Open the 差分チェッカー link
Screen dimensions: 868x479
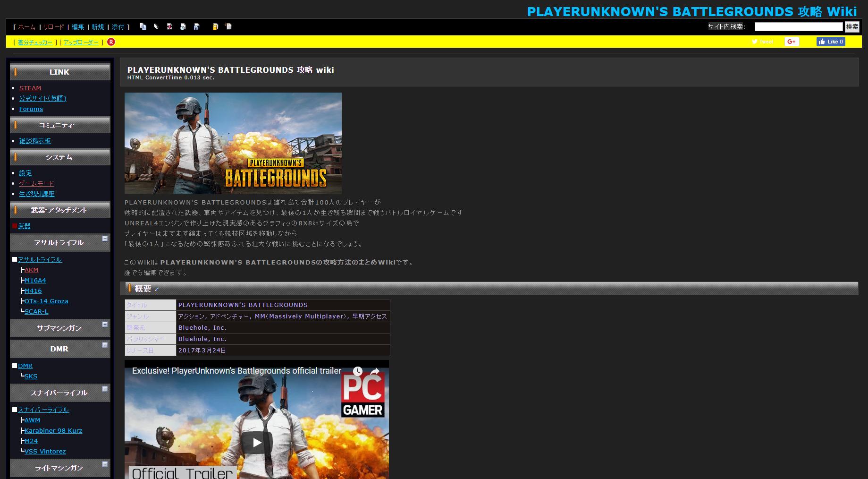(x=35, y=43)
